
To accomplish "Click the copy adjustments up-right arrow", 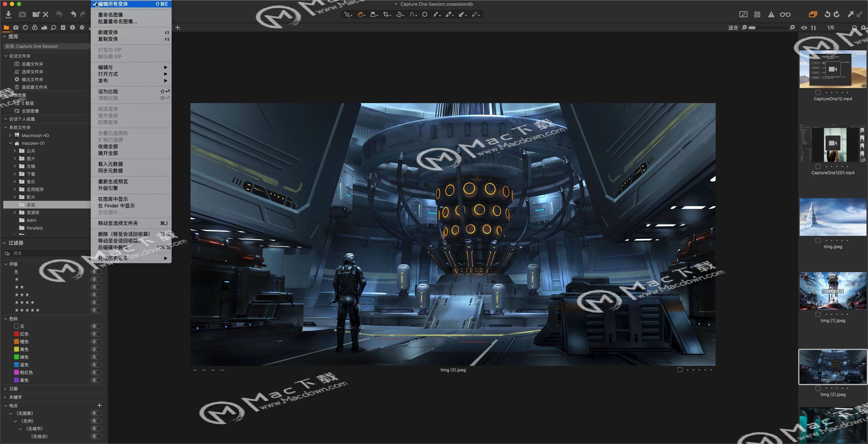I will [x=850, y=14].
